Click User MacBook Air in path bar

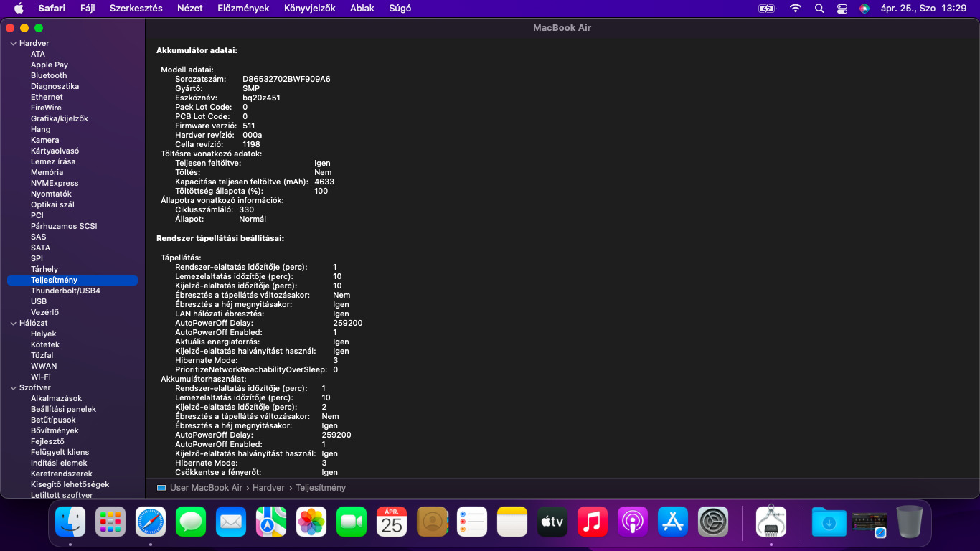click(x=206, y=488)
